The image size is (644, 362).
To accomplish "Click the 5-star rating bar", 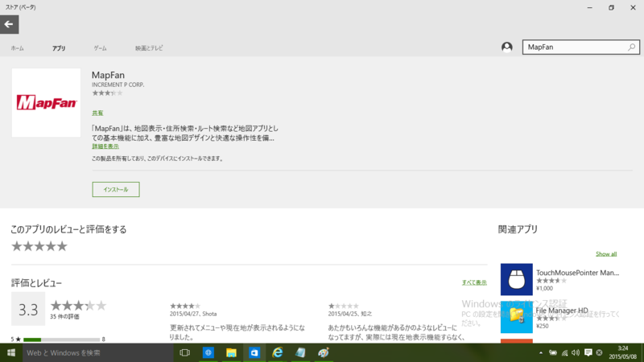I will [62, 339].
